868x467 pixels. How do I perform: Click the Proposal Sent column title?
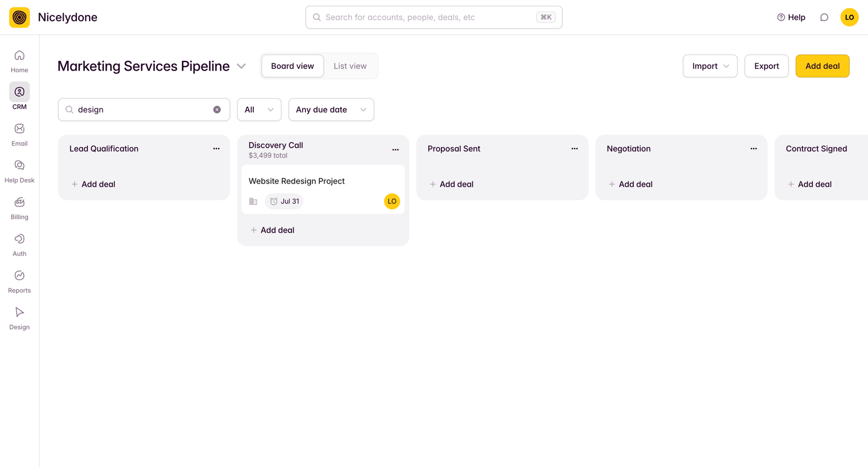pos(454,149)
